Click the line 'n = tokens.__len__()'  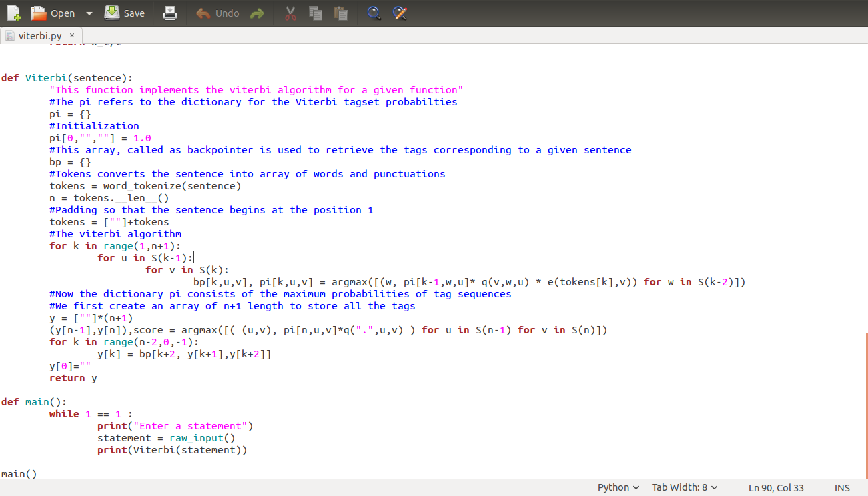pos(109,198)
